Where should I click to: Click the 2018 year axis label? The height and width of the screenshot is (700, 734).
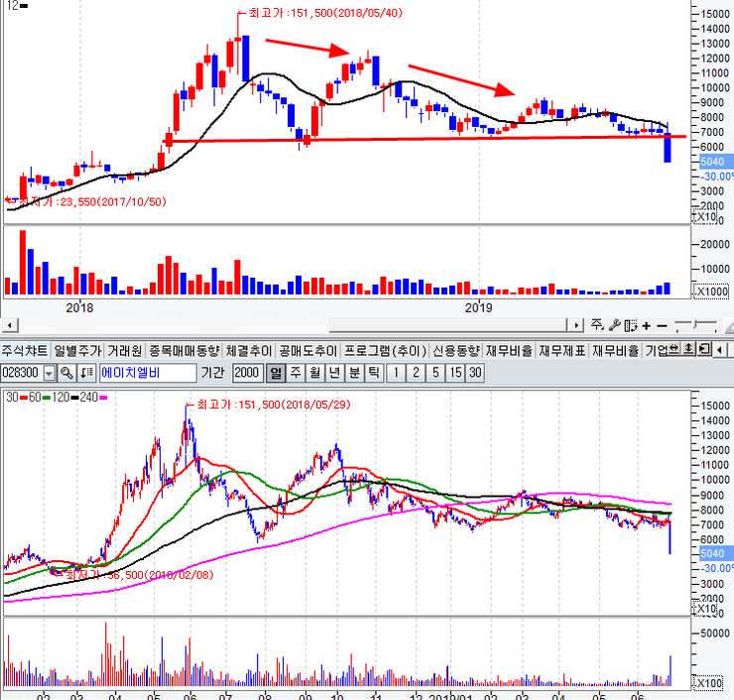pos(79,308)
